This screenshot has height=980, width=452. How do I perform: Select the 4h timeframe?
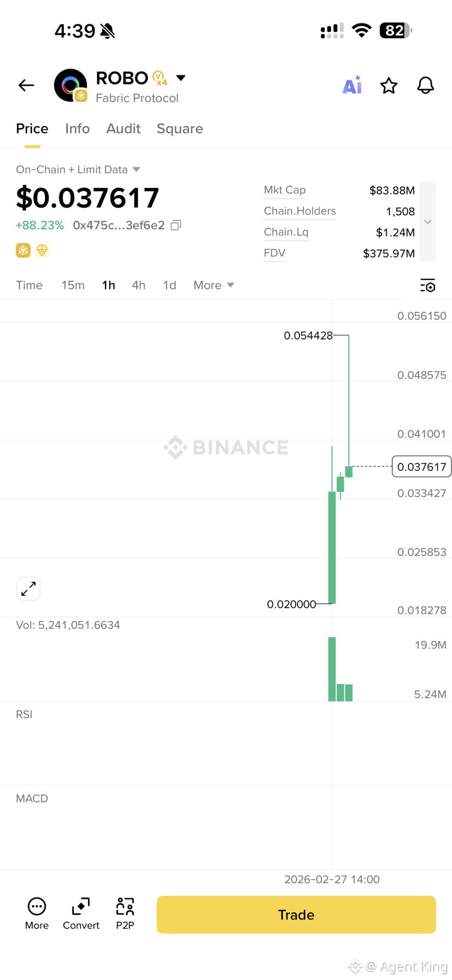click(139, 285)
